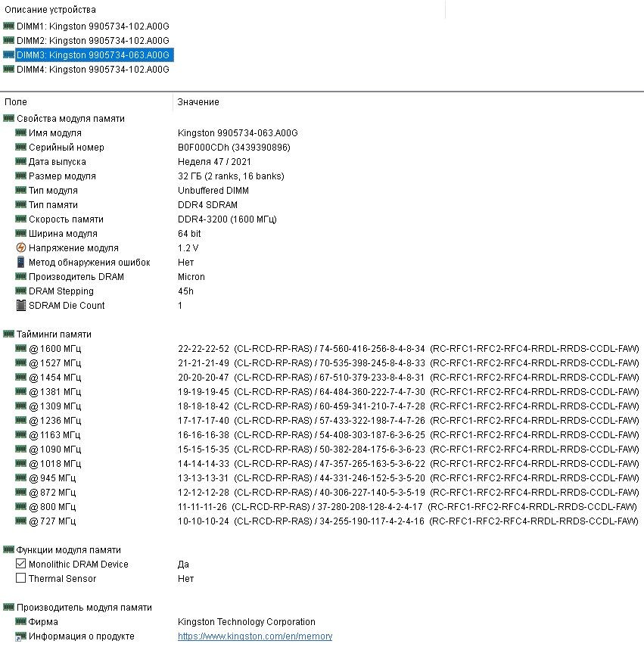
Task: Select the 'Неделя 47 / 2021' value
Action: (214, 162)
